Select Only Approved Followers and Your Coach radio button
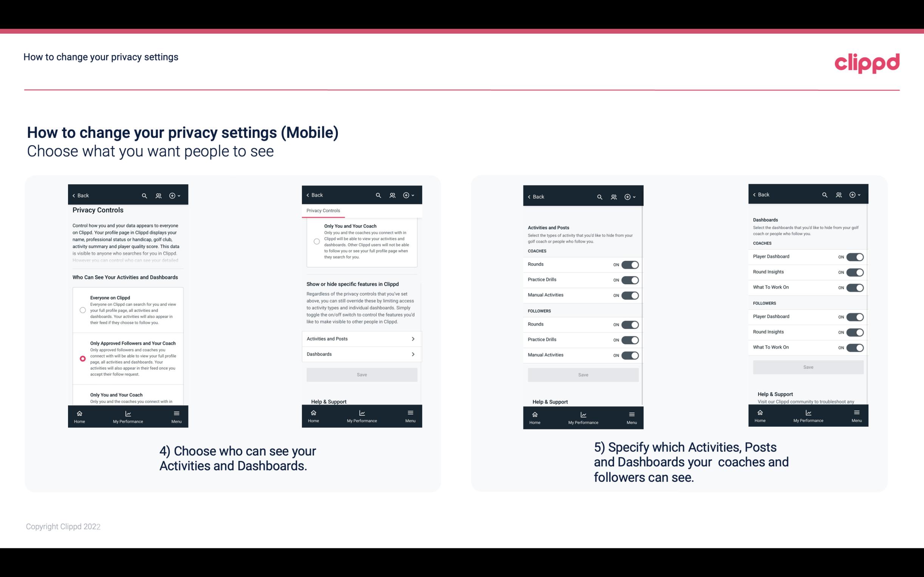 click(82, 358)
